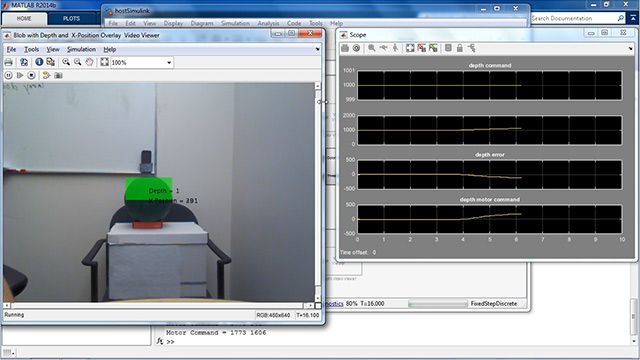Click the Step Forward play button in Video Viewer
640x360 pixels.
point(20,75)
